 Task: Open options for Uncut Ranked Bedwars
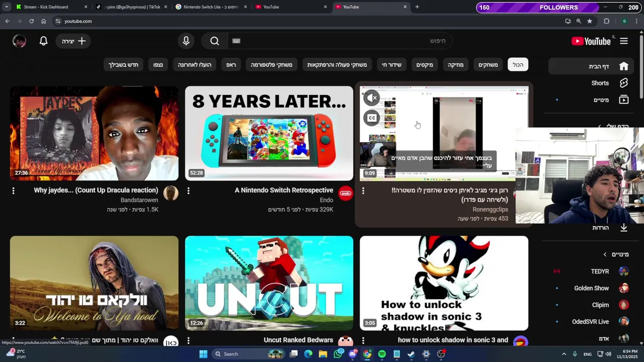tap(188, 341)
